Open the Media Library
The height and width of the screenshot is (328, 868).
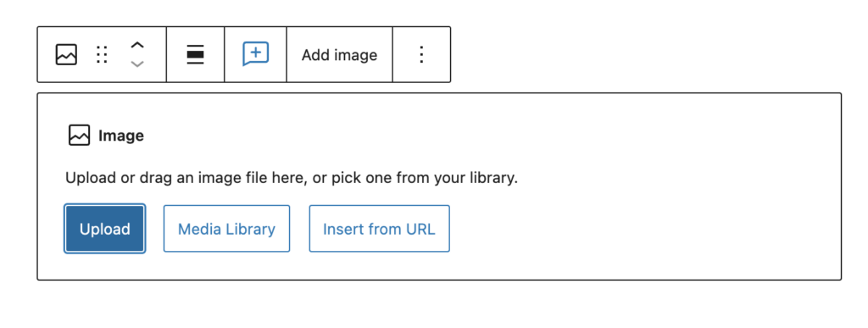pyautogui.click(x=226, y=229)
